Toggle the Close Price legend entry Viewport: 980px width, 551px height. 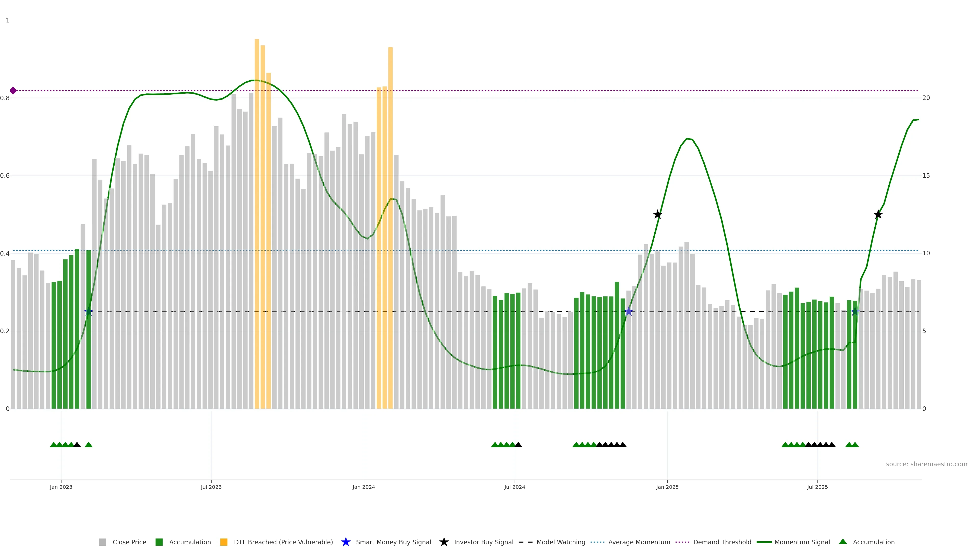129,542
